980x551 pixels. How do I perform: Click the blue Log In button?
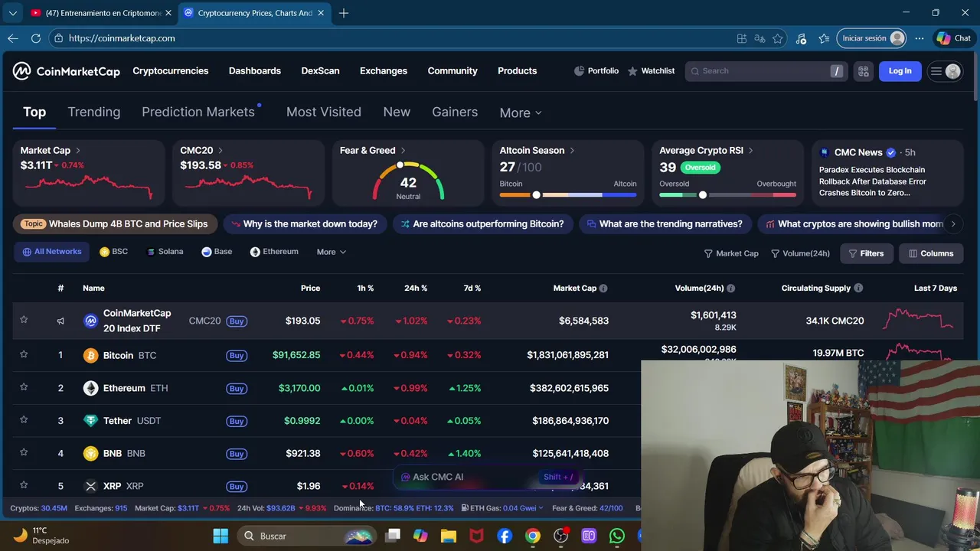[x=900, y=71]
